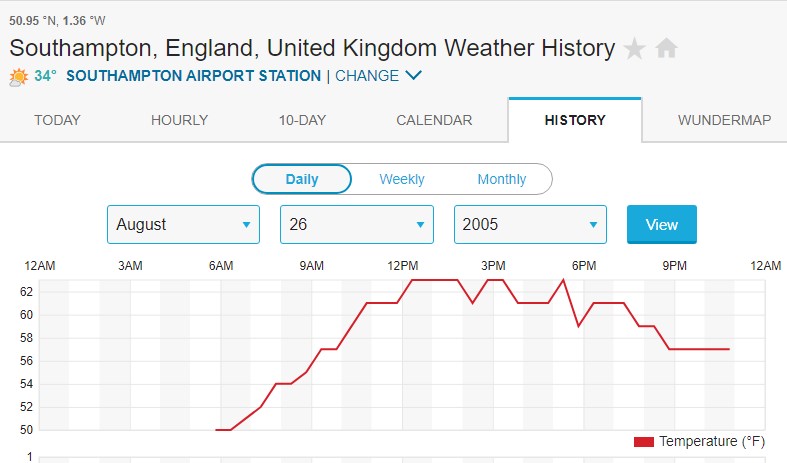Switch to the Monthly view

501,179
